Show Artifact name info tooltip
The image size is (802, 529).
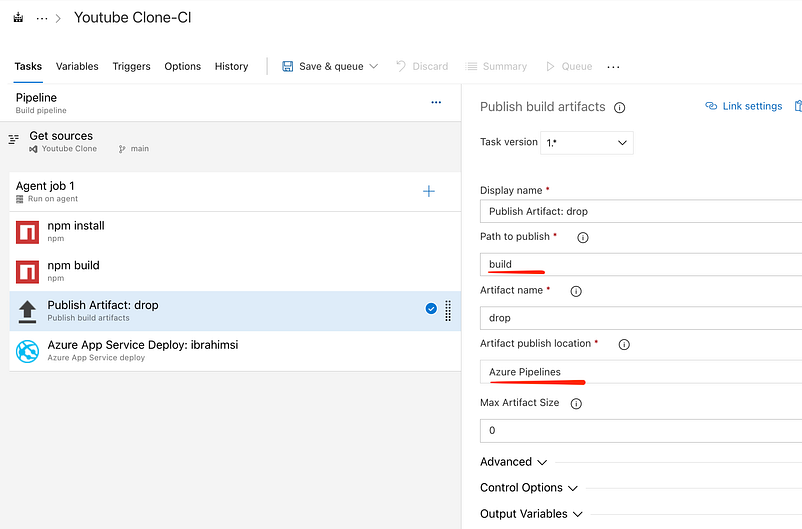tap(576, 291)
